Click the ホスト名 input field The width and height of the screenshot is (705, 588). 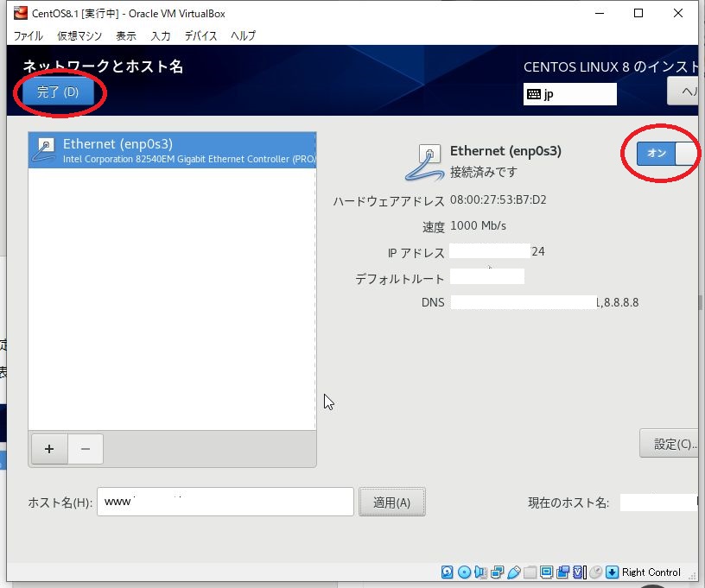click(x=225, y=502)
